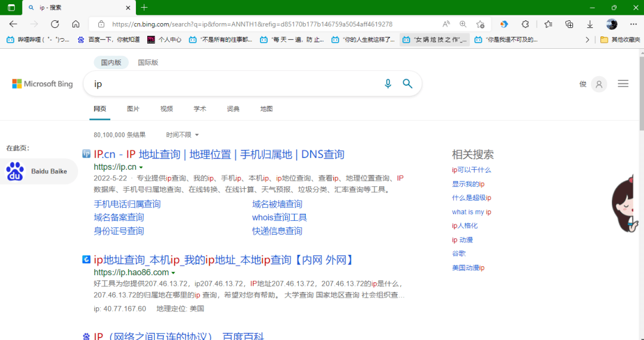Image resolution: width=644 pixels, height=340 pixels.
Task: Go to the browser home page
Action: (x=76, y=24)
